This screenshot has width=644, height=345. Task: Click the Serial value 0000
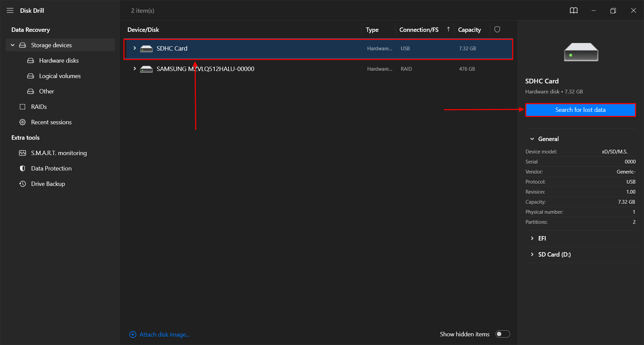pyautogui.click(x=630, y=161)
